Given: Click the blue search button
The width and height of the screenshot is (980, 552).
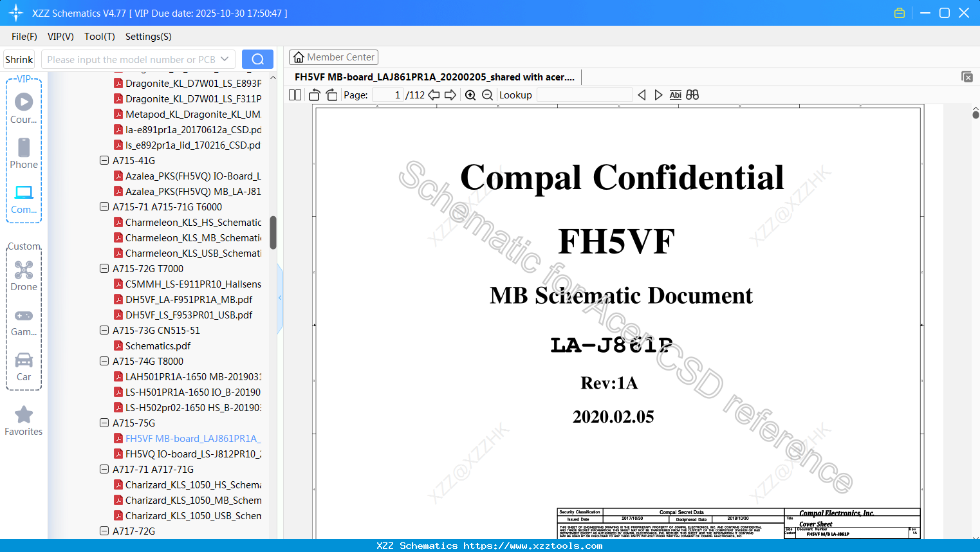Looking at the screenshot, I should coord(257,59).
